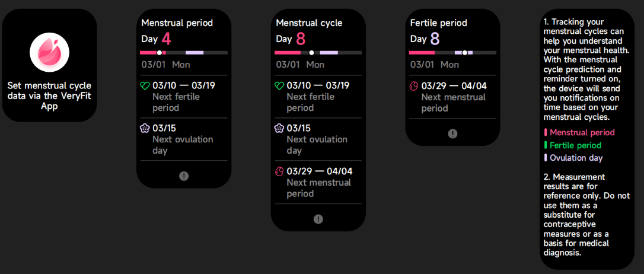Open 03/29 — 04/04 entry in Fertile period screen
This screenshot has height=274, width=644.
tap(452, 97)
